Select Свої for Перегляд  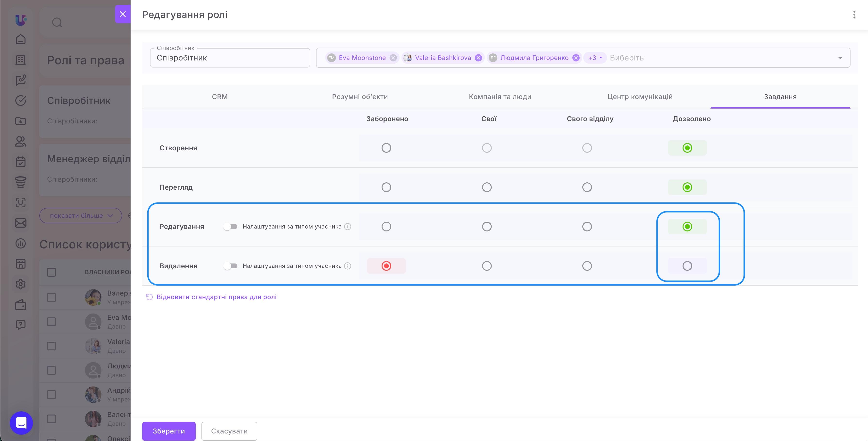tap(487, 187)
